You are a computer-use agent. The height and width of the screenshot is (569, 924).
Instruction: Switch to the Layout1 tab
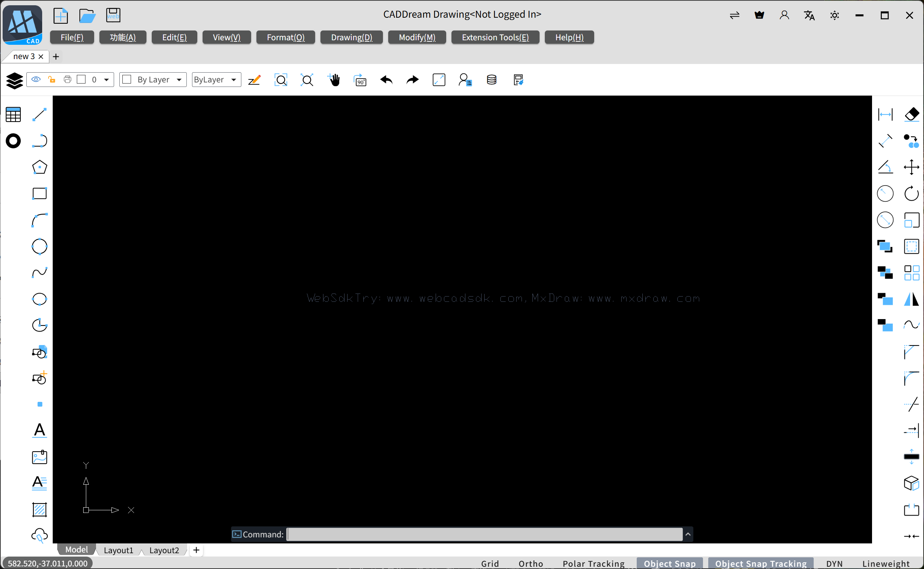(x=119, y=550)
